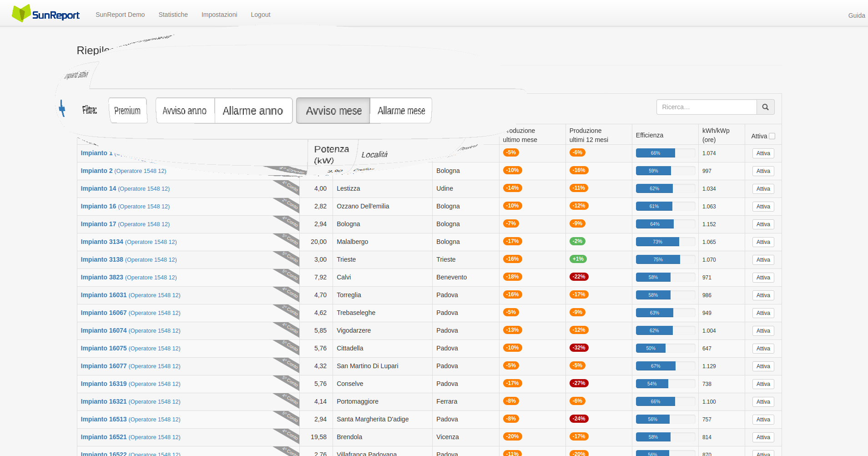Viewport: 868px width, 456px height.
Task: Toggle the Premium filter
Action: coord(128,111)
